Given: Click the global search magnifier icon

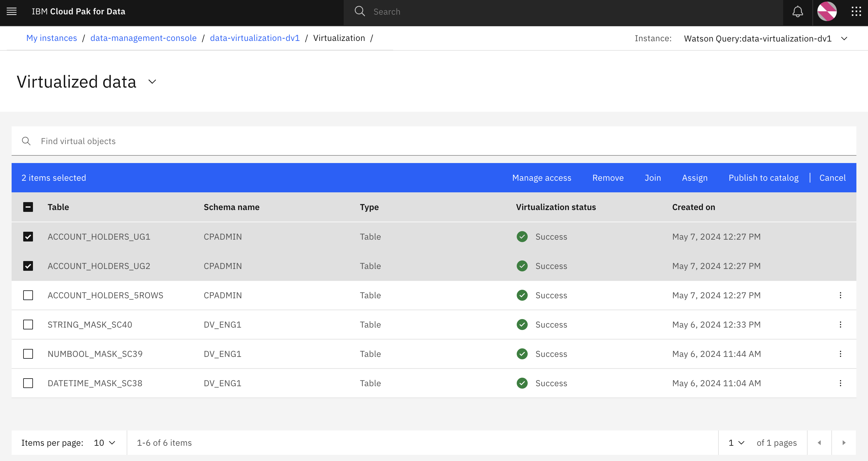Looking at the screenshot, I should point(360,12).
